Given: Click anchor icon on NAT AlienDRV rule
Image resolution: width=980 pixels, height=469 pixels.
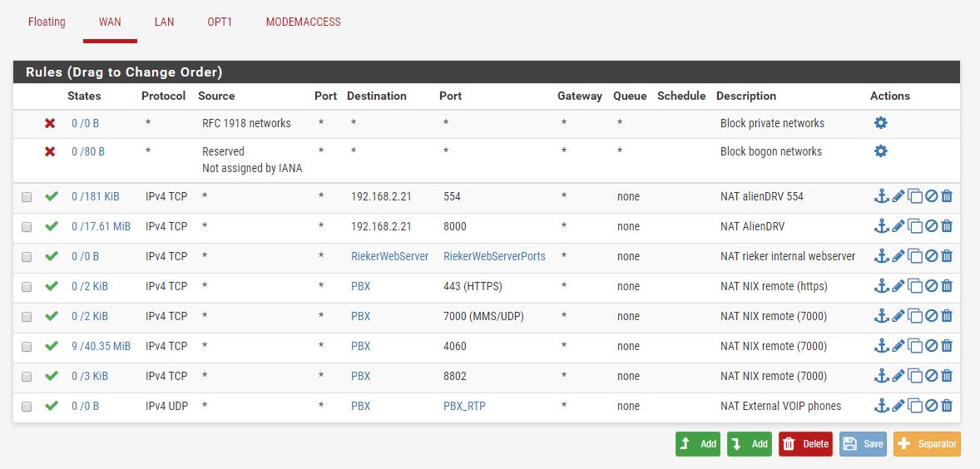Looking at the screenshot, I should (882, 227).
